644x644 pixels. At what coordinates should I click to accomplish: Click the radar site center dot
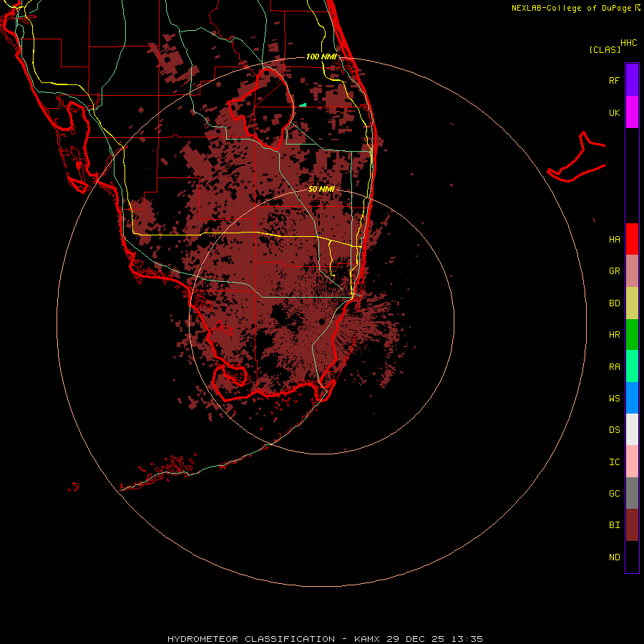point(322,321)
